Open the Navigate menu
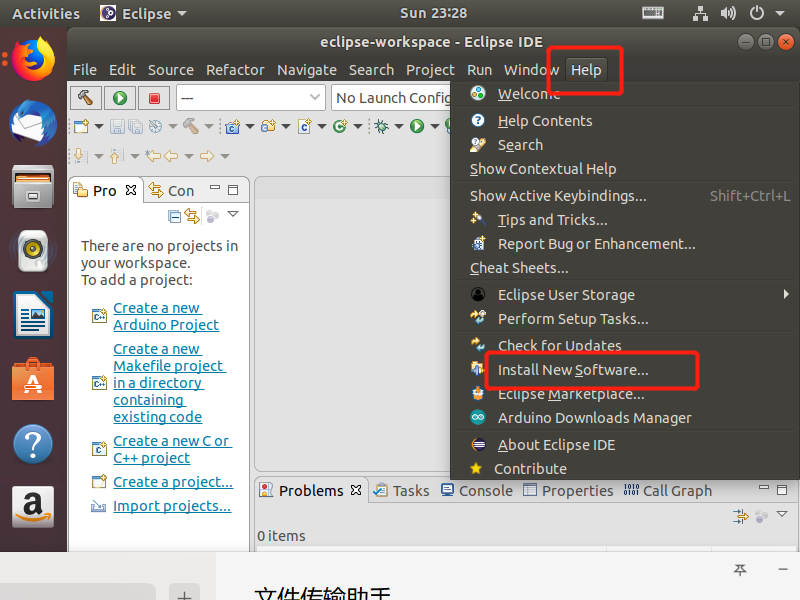The width and height of the screenshot is (800, 600). tap(307, 70)
